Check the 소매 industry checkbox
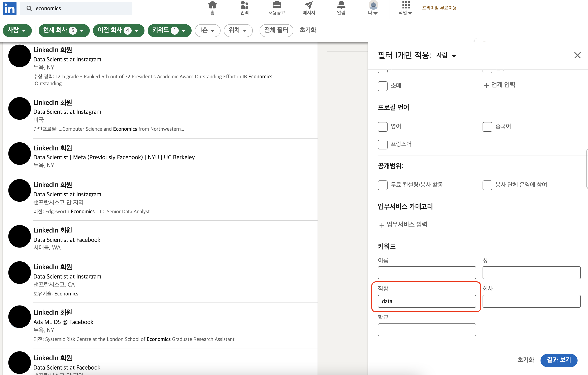Viewport: 588px width, 375px height. (382, 86)
